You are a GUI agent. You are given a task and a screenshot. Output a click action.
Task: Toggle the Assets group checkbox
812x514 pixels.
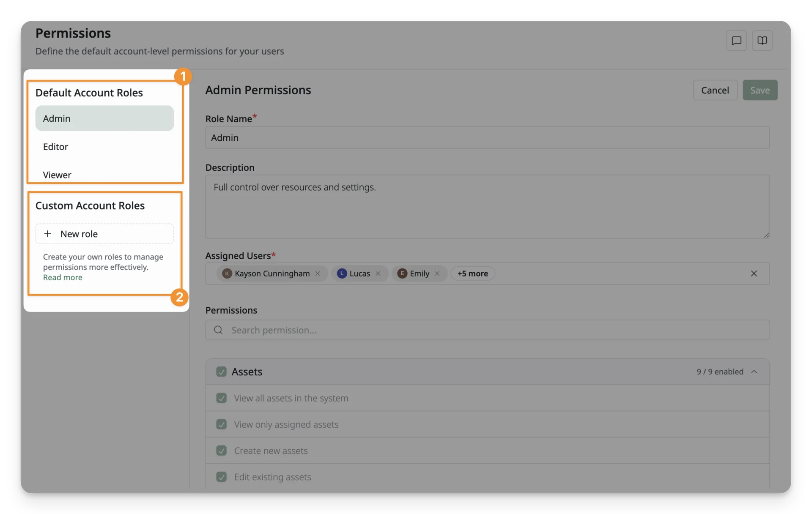(x=221, y=372)
